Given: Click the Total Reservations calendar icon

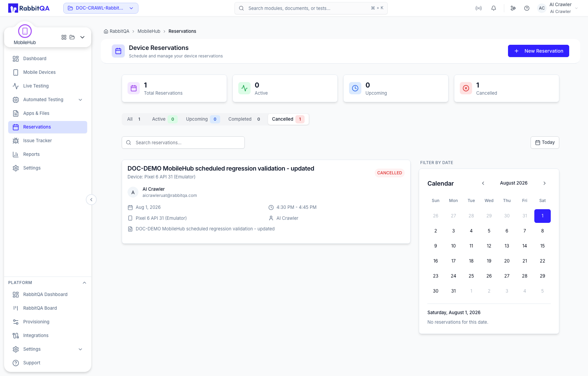Looking at the screenshot, I should pyautogui.click(x=134, y=88).
